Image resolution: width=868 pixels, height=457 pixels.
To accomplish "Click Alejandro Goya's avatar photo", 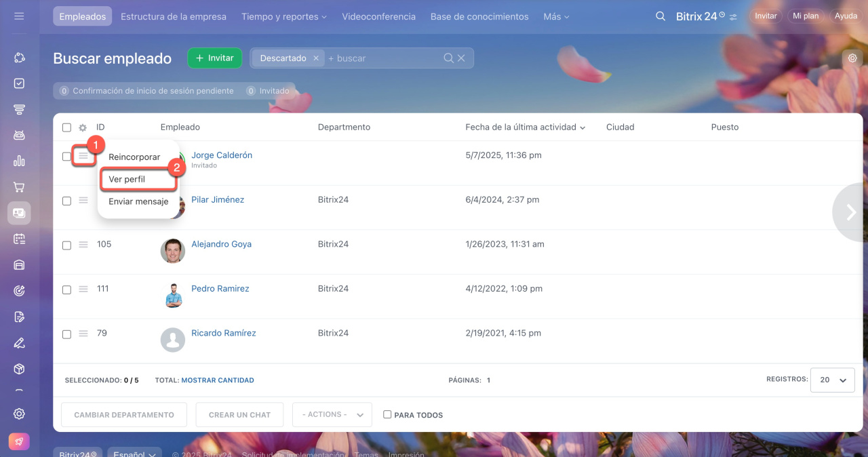I will click(173, 251).
